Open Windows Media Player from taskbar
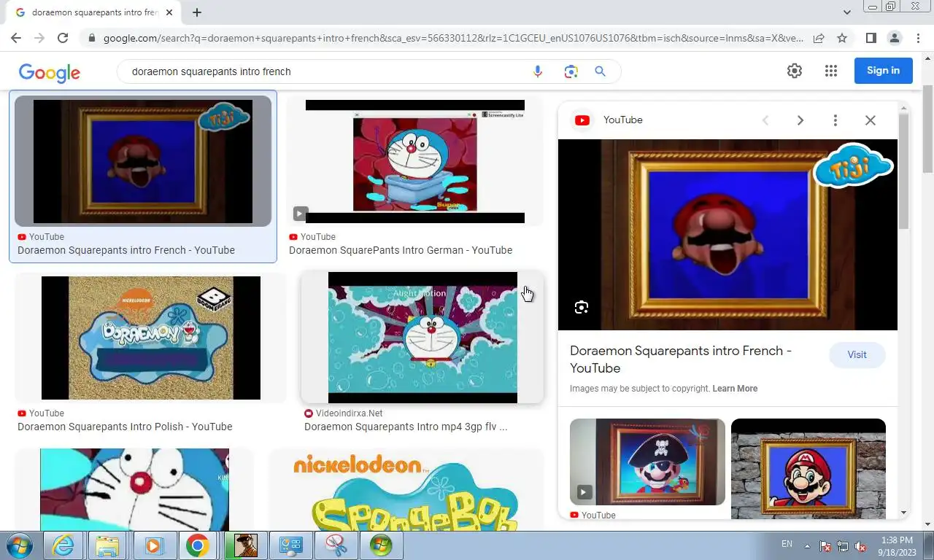The height and width of the screenshot is (560, 934). tap(153, 545)
